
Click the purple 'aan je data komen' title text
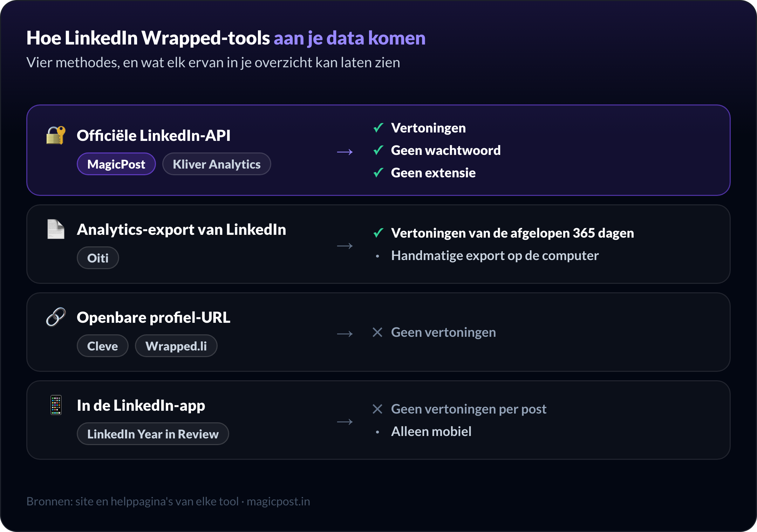[349, 38]
